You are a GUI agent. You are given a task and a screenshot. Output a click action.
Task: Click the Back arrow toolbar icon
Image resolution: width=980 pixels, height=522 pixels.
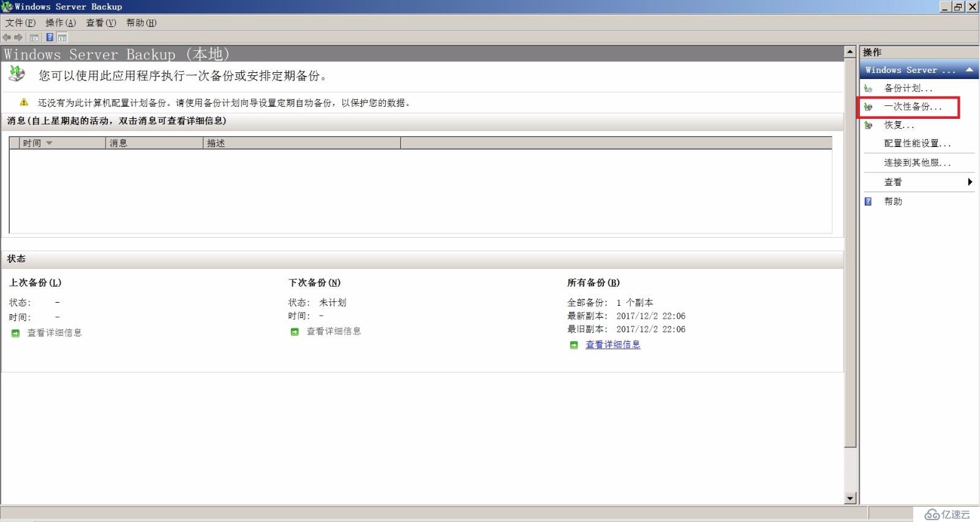point(7,37)
